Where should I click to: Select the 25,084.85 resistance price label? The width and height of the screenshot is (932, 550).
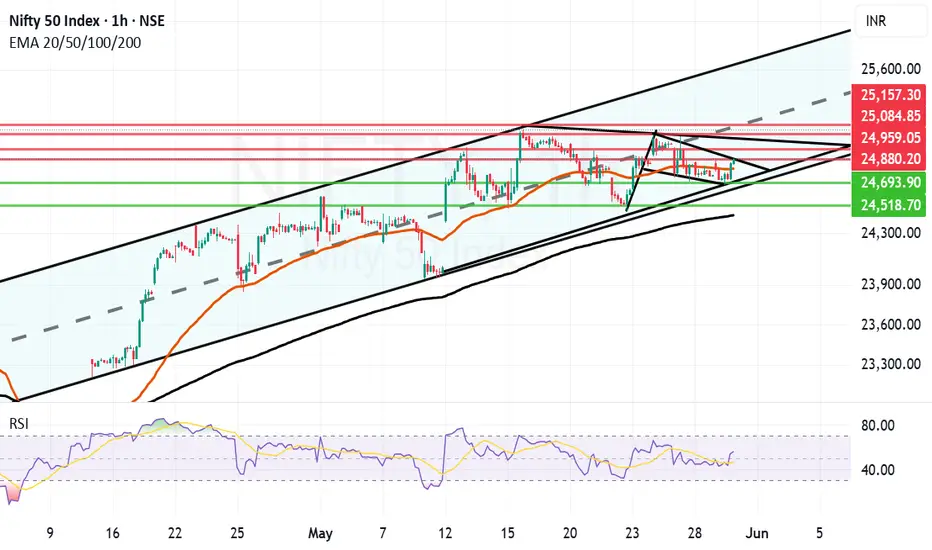[x=890, y=116]
